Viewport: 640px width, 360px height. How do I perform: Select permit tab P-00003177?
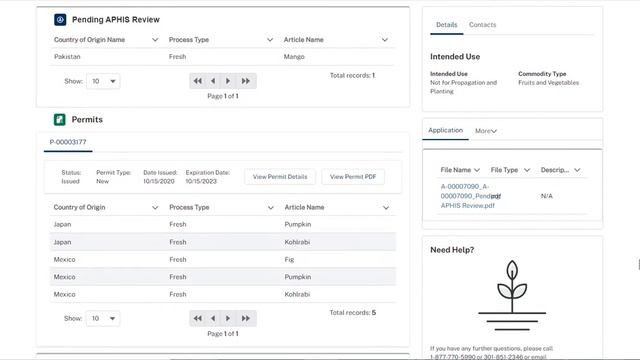[68, 142]
